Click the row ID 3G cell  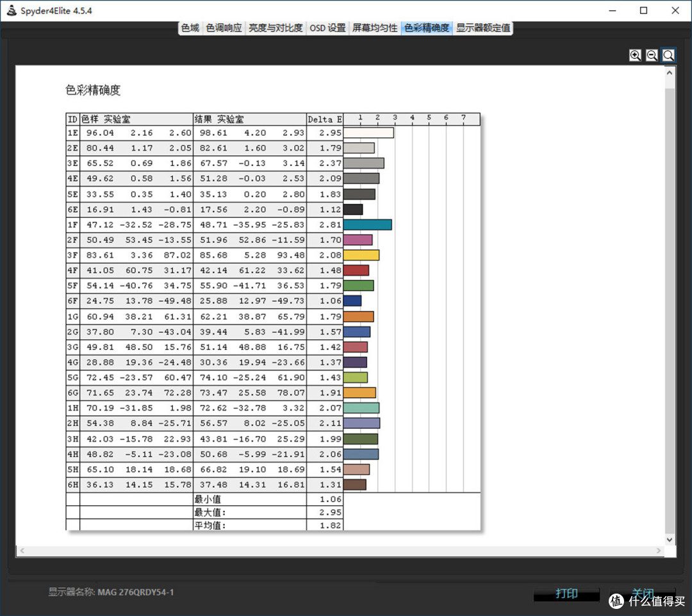(x=73, y=347)
